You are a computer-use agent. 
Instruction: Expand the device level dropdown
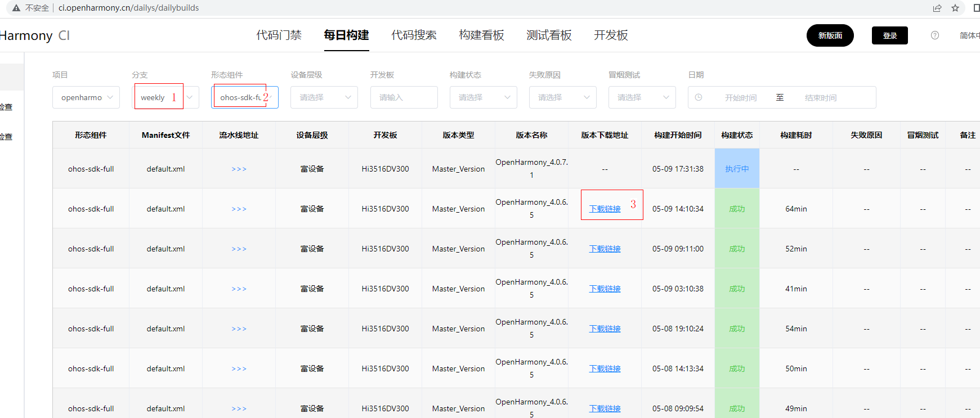click(x=325, y=97)
